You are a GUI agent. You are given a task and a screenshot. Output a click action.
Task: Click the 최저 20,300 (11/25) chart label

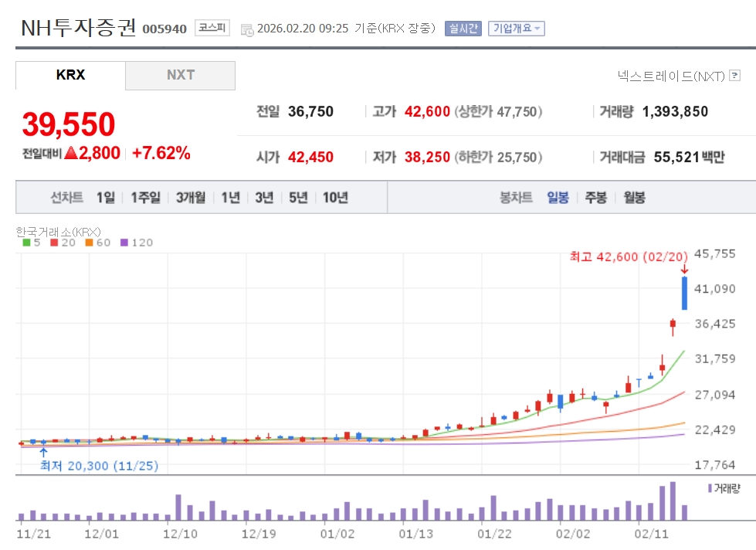(100, 466)
